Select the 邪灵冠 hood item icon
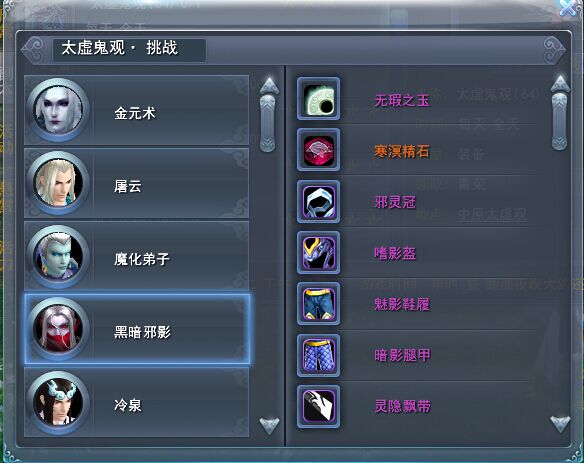The width and height of the screenshot is (584, 463). click(318, 202)
